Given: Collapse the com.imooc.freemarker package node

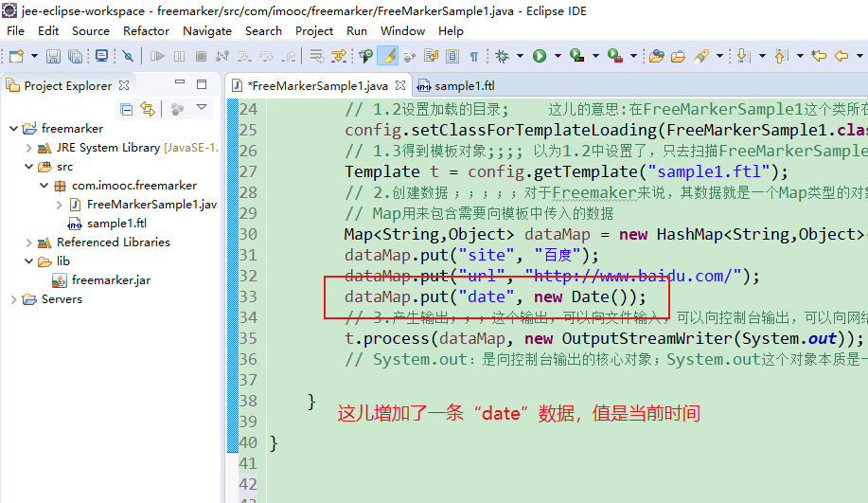Looking at the screenshot, I should (44, 186).
